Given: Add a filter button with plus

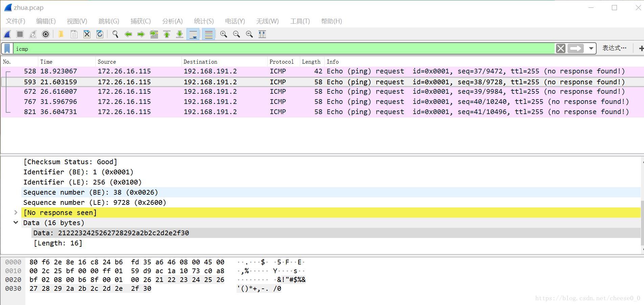Looking at the screenshot, I should pyautogui.click(x=641, y=48).
